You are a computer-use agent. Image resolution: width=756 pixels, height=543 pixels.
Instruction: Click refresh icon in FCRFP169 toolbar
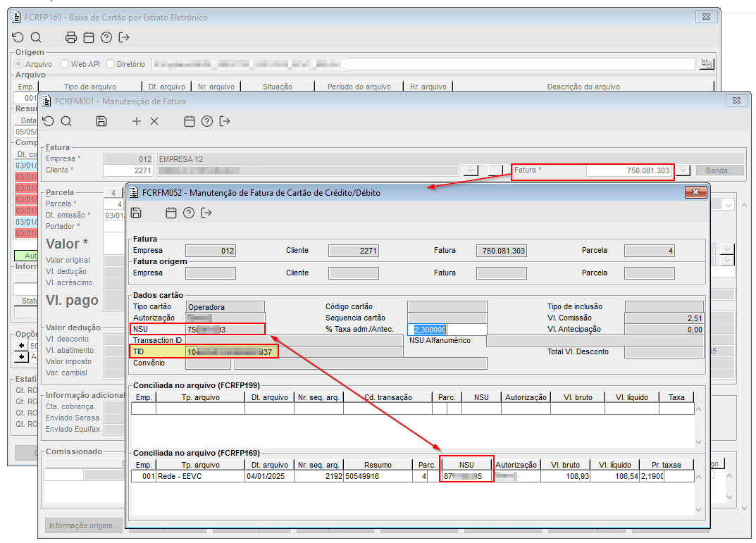pos(18,37)
